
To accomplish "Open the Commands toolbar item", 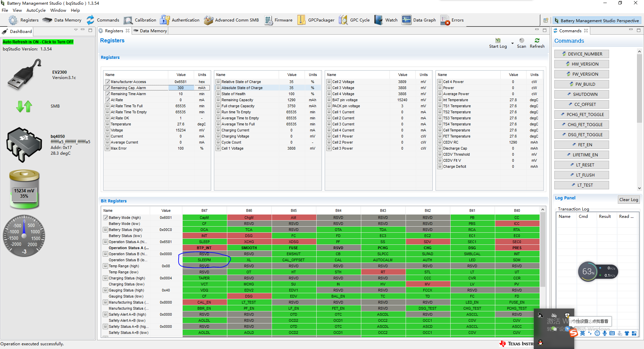I will coord(103,20).
